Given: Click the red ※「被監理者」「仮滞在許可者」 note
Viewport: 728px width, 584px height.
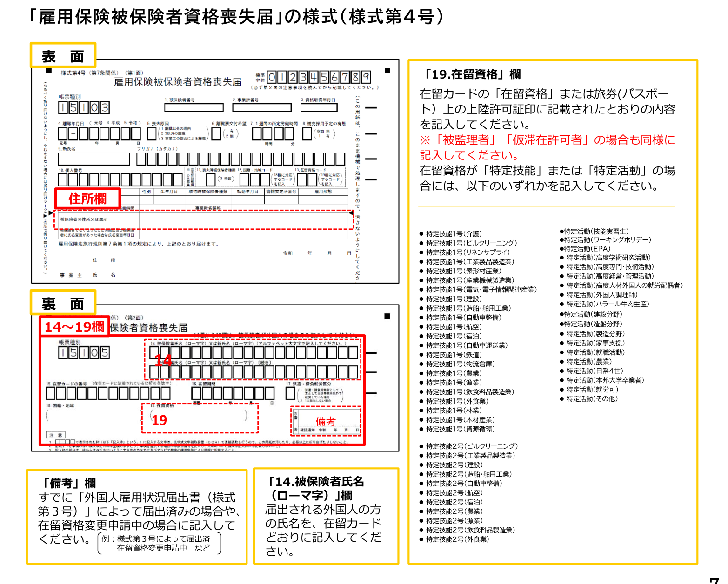Looking at the screenshot, I should click(x=547, y=147).
